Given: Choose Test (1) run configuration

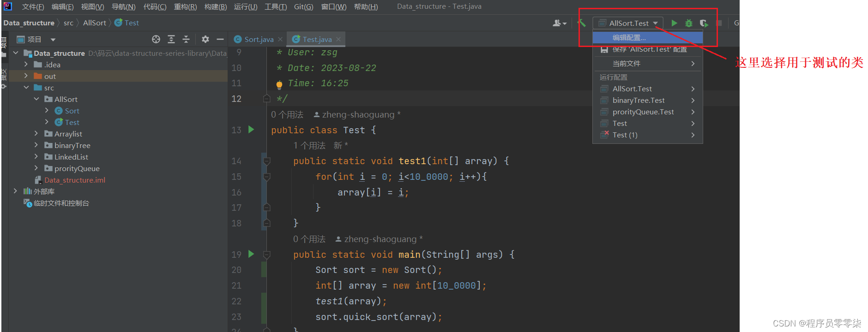Looking at the screenshot, I should (647, 135).
